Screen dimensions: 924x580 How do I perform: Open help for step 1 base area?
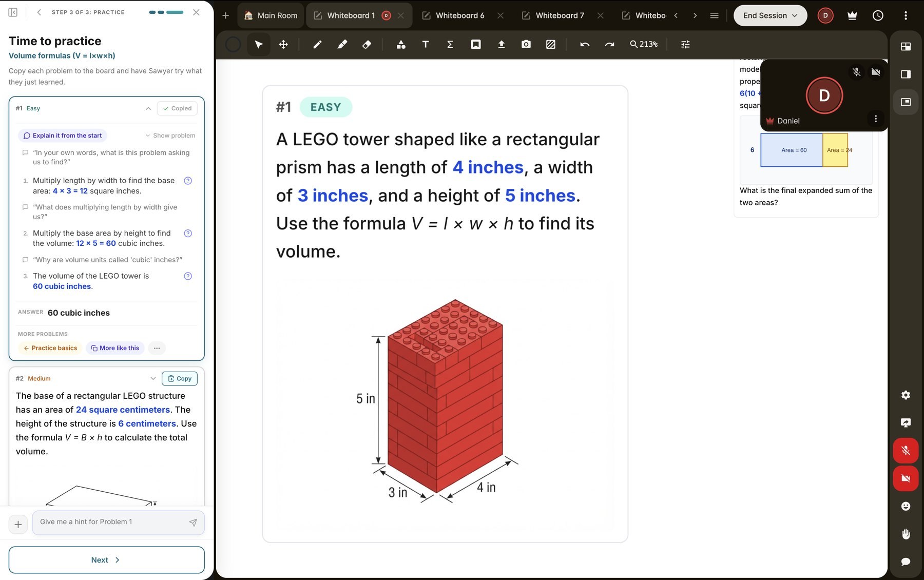pos(188,181)
